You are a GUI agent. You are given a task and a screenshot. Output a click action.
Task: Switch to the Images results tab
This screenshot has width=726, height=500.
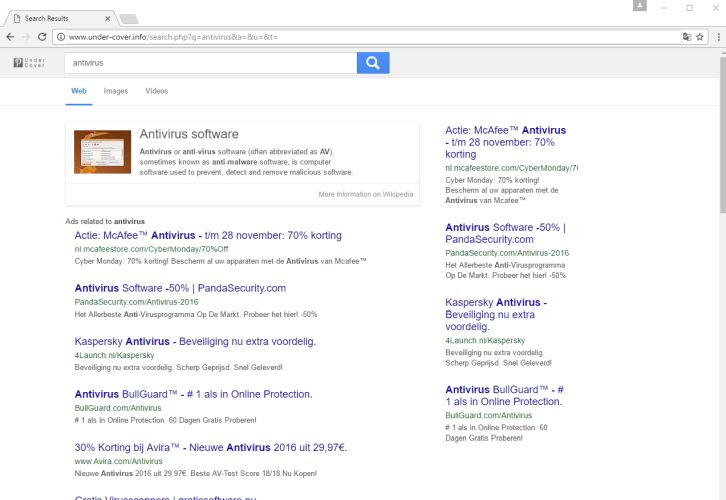(116, 91)
